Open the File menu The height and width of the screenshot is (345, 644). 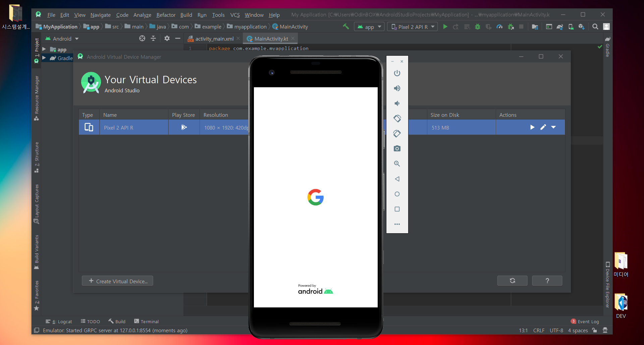pyautogui.click(x=51, y=15)
